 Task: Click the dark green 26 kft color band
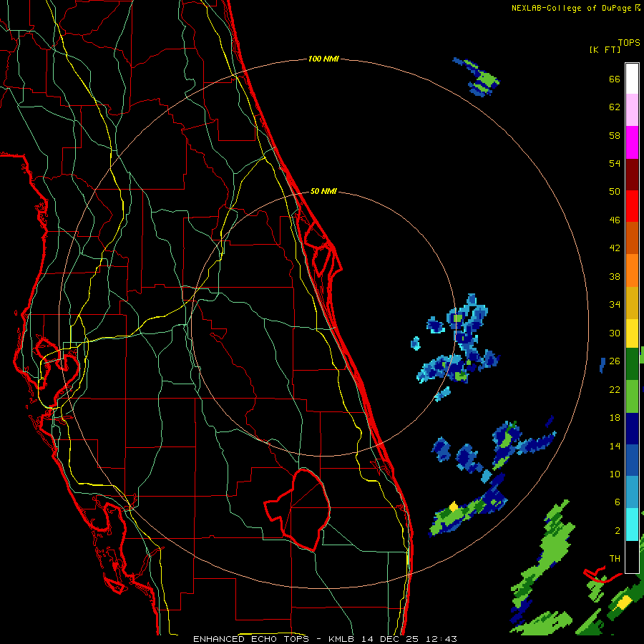[x=632, y=364]
